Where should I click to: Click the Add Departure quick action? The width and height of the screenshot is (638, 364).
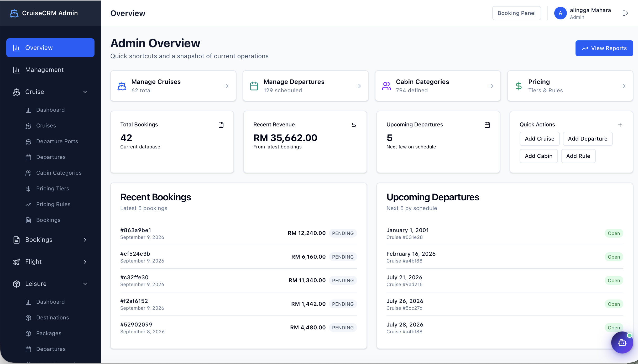pyautogui.click(x=588, y=139)
